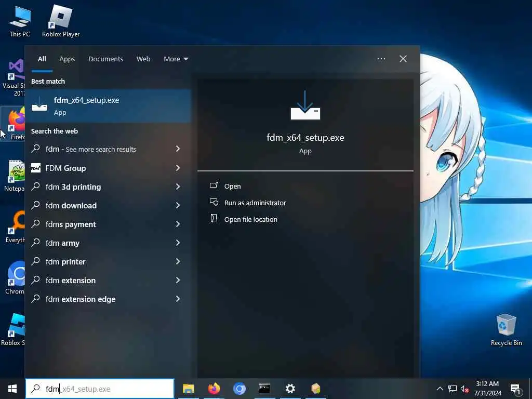Choose Run as administrator
This screenshot has height=399, width=532.
tap(255, 203)
